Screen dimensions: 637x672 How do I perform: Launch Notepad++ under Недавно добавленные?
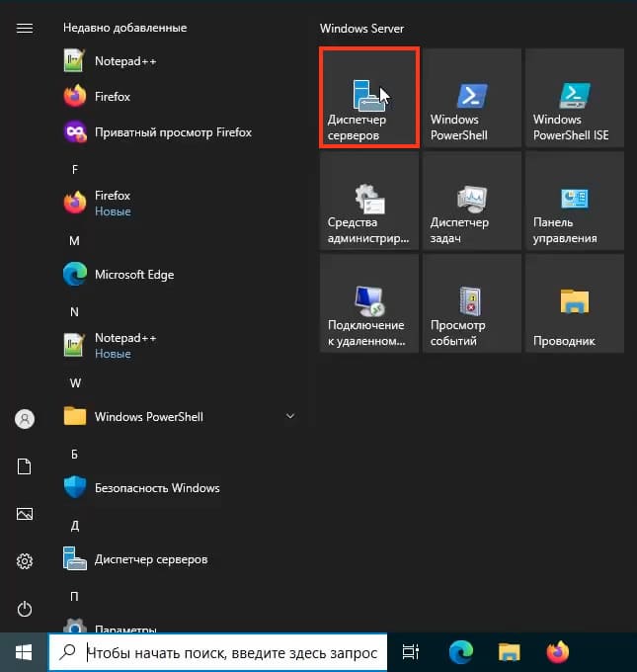[x=180, y=61]
